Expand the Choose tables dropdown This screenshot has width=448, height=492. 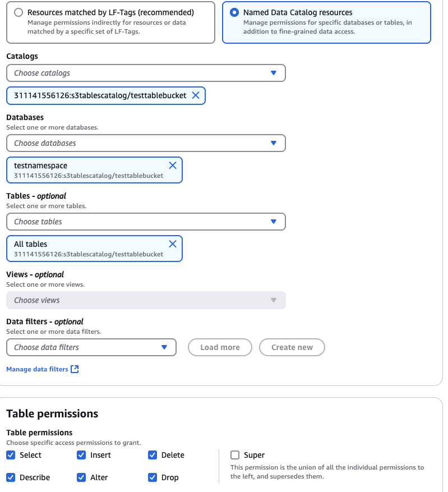pos(146,222)
